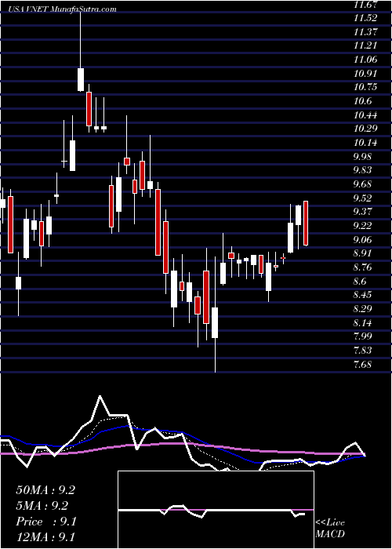The width and height of the screenshot is (392, 549).
Task: Select the 11.37 price axis label
Action: point(365,32)
